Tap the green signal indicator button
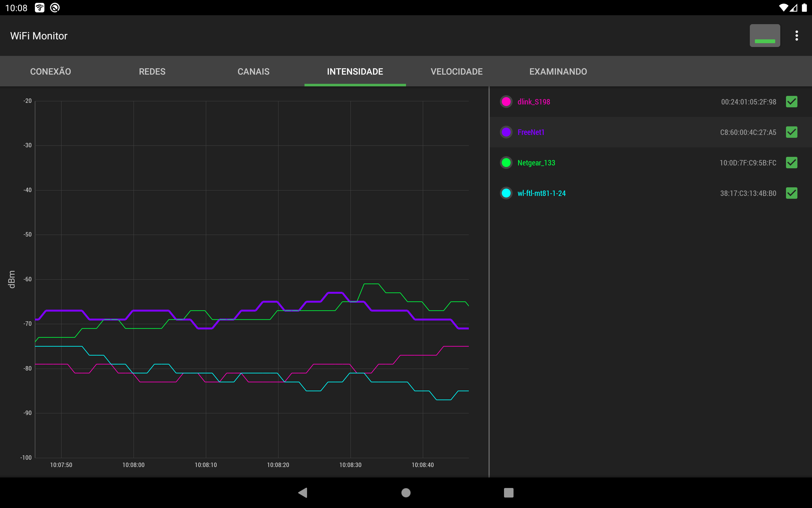The width and height of the screenshot is (812, 508). point(765,36)
